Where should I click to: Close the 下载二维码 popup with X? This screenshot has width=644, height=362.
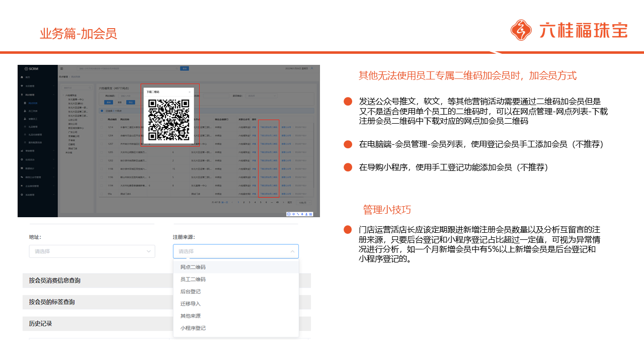click(190, 92)
